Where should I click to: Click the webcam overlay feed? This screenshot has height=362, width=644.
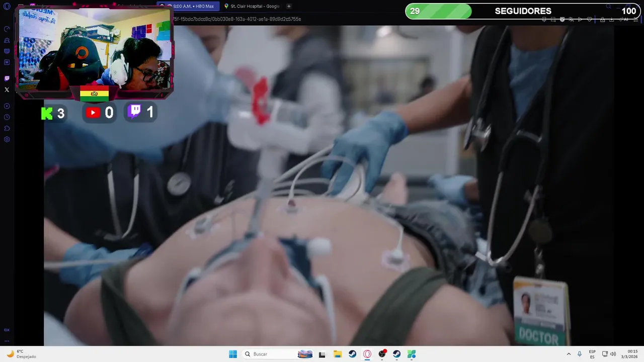pyautogui.click(x=95, y=49)
